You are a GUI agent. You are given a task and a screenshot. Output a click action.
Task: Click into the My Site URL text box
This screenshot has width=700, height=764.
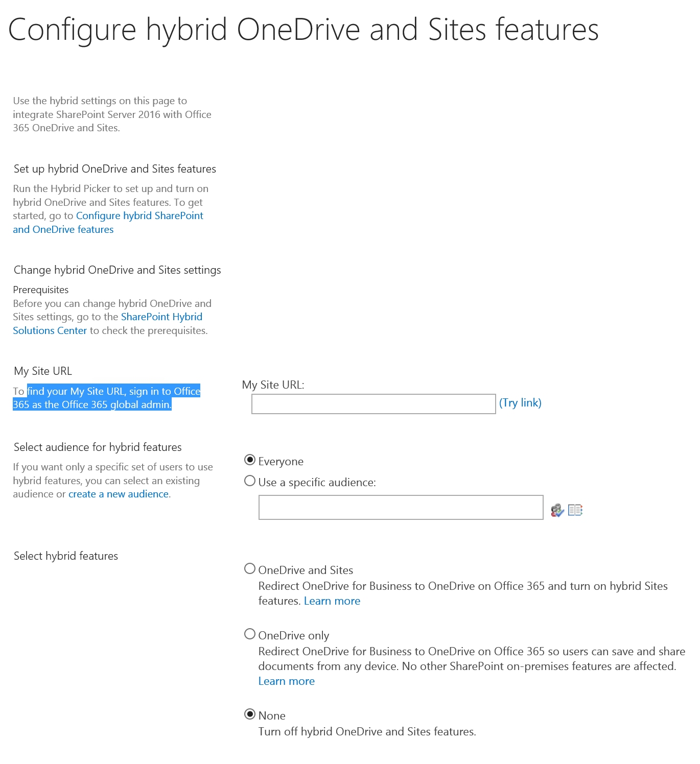coord(374,404)
